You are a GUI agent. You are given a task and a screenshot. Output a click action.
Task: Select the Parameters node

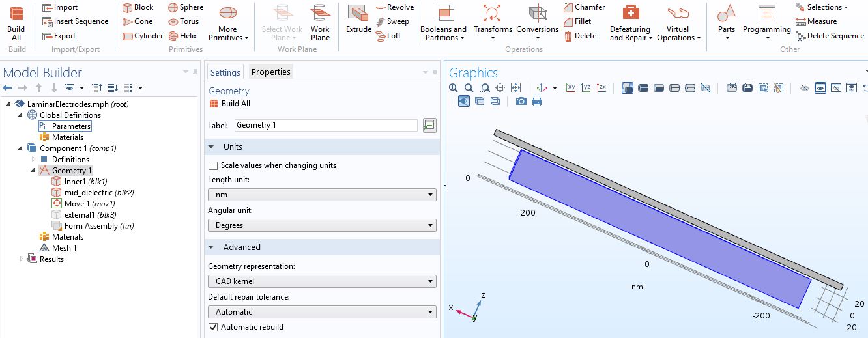pos(65,126)
